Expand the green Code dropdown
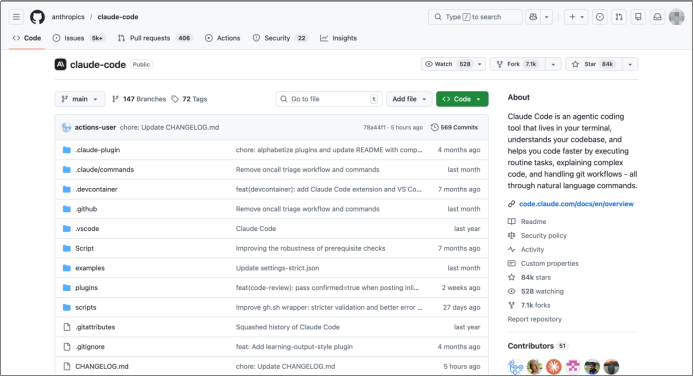 [x=462, y=99]
